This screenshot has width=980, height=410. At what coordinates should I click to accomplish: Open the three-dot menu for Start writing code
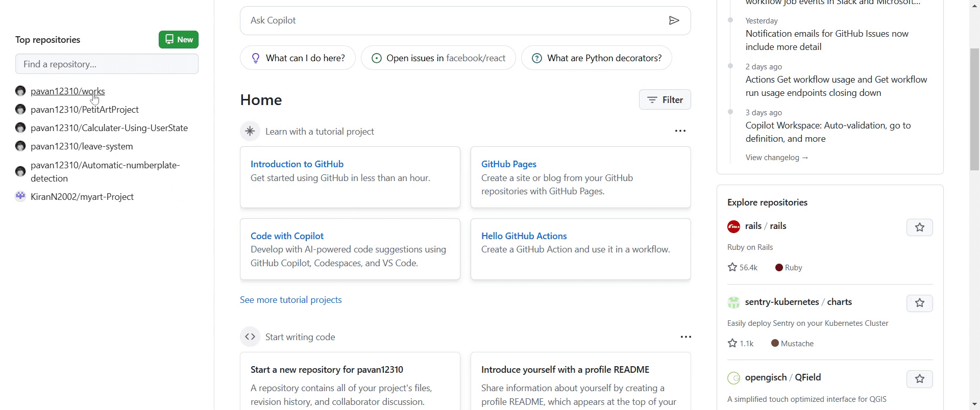point(686,337)
